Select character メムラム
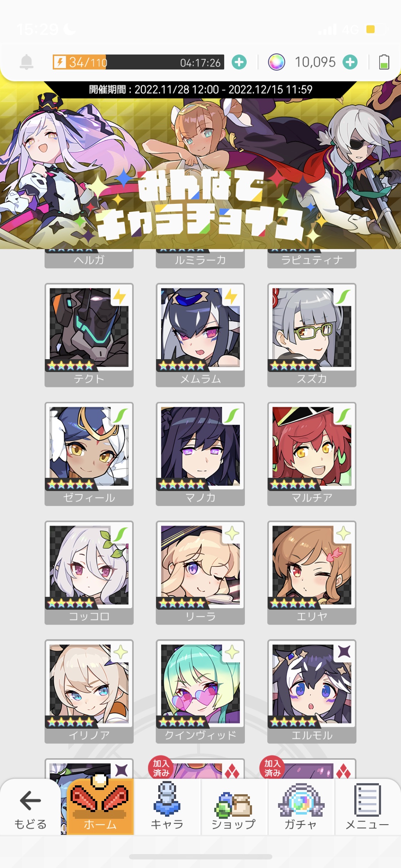The image size is (401, 868). (200, 335)
